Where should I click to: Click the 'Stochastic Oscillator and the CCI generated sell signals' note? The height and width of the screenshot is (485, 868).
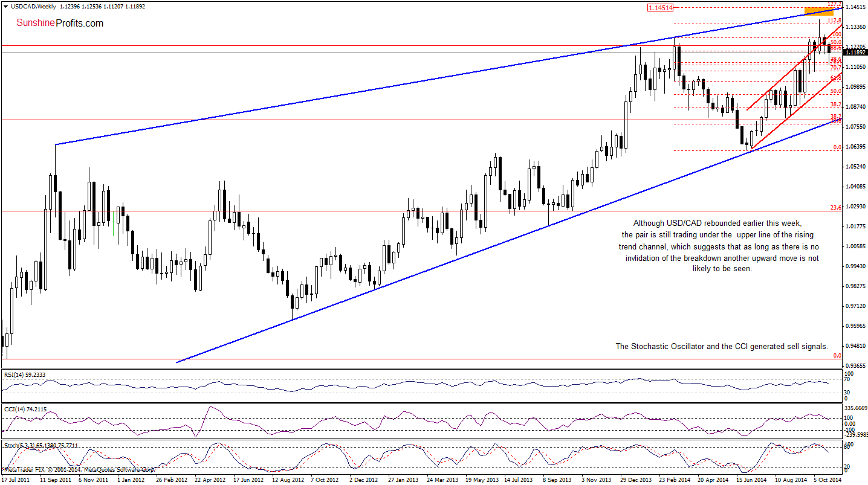722,347
